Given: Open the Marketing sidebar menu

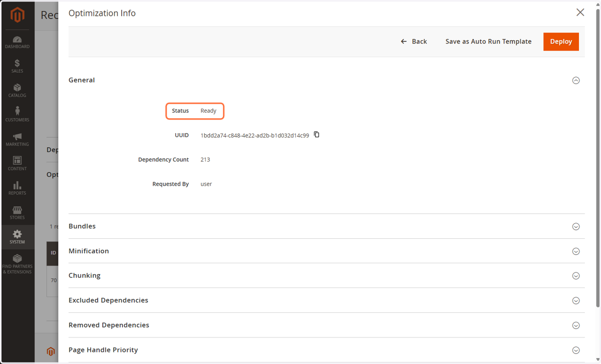Looking at the screenshot, I should [17, 140].
